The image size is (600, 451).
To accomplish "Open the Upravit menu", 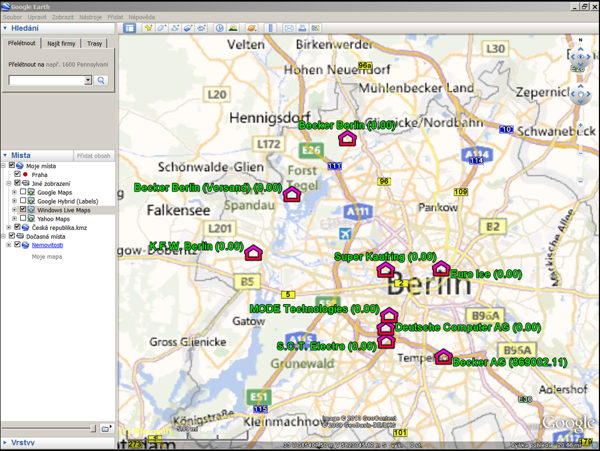I will (x=37, y=17).
